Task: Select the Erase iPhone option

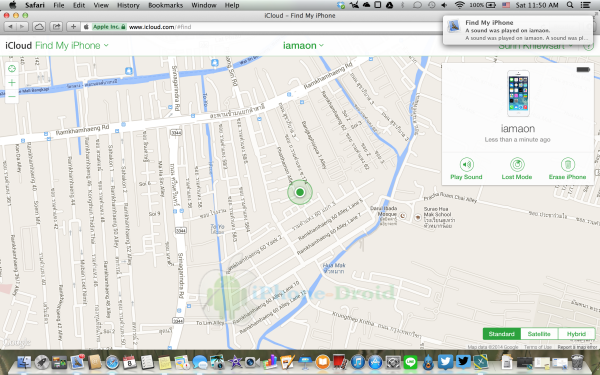Action: coord(567,169)
